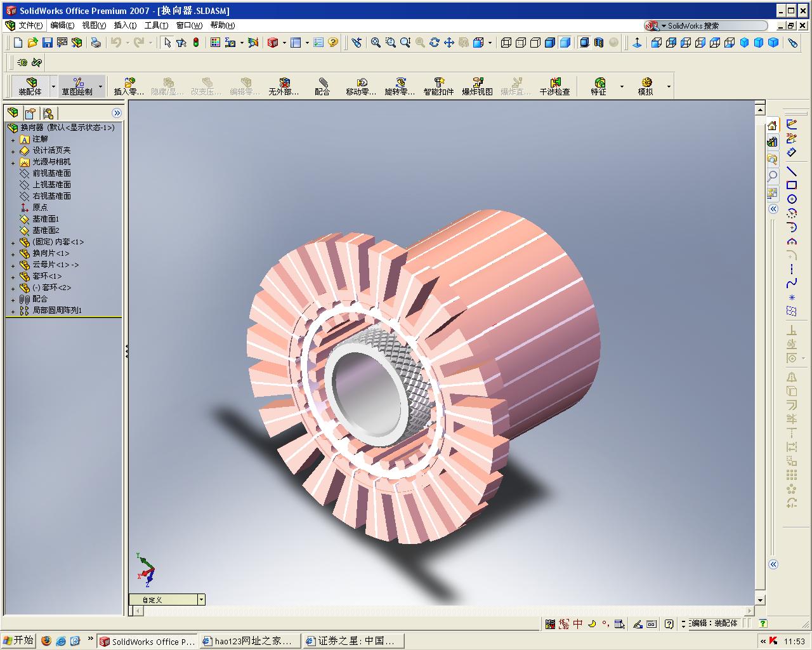Select the 原点 origin item

point(39,208)
